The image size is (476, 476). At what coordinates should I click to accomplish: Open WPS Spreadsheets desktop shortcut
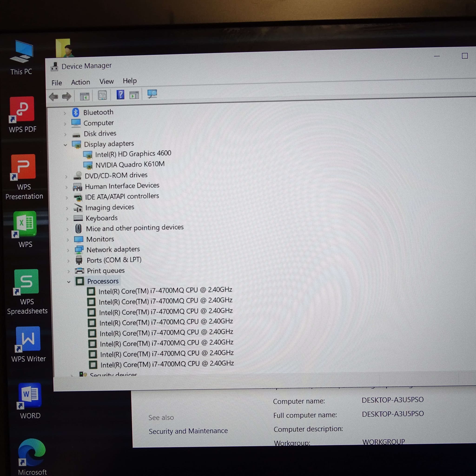(x=27, y=292)
